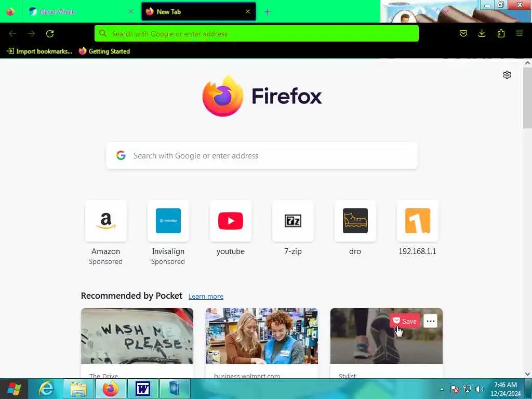The image size is (532, 399).
Task: Open a new tab with plus button
Action: 268,12
